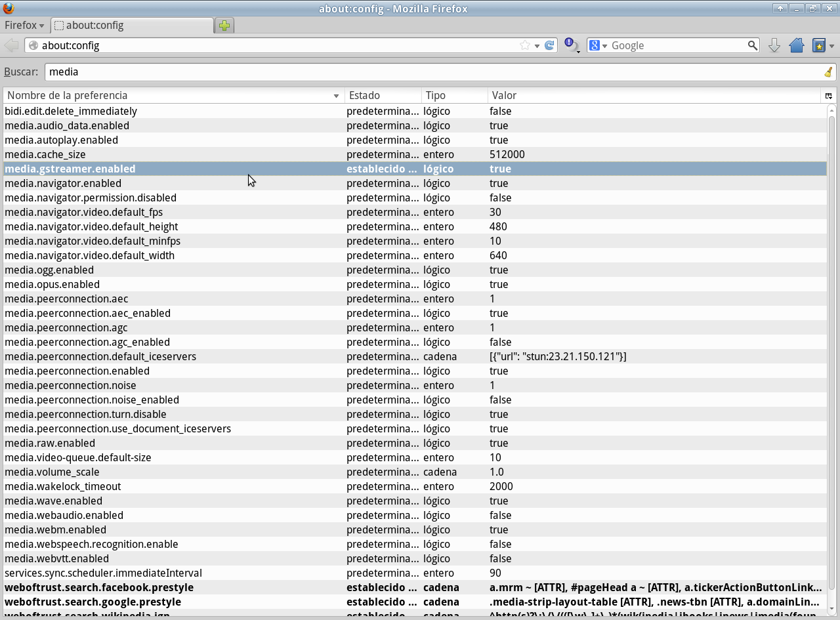Open the Downloads arrow button
This screenshot has width=840, height=620.
[x=774, y=45]
